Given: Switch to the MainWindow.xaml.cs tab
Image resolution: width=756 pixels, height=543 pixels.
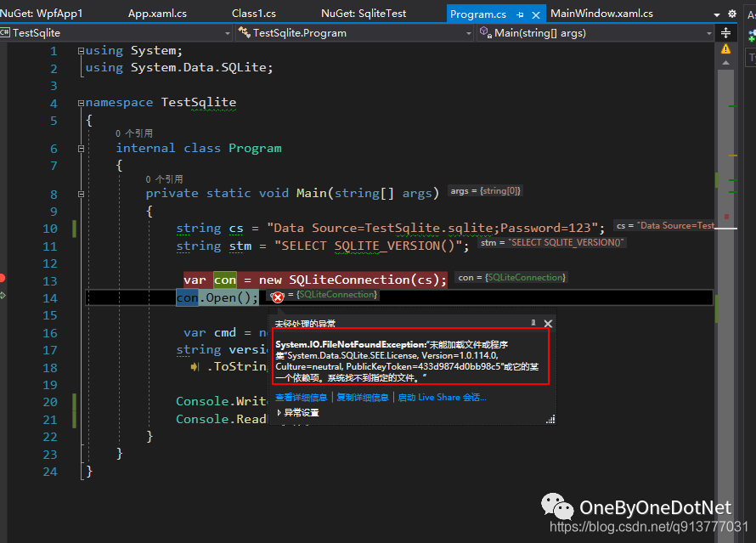Looking at the screenshot, I should (601, 14).
